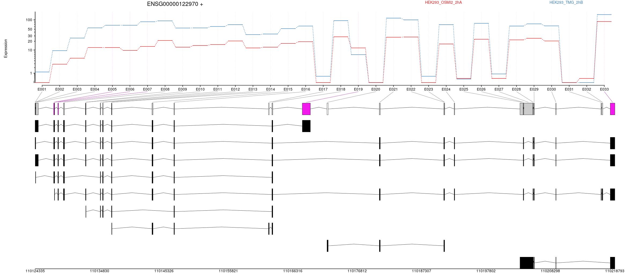
Task: Click y-axis tick value 20
Action: pyautogui.click(x=30, y=42)
